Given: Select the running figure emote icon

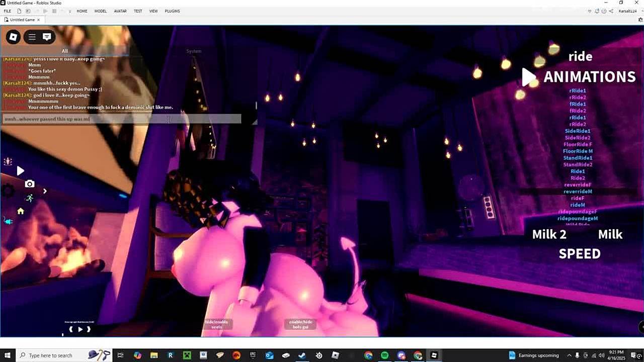Looking at the screenshot, I should [30, 198].
